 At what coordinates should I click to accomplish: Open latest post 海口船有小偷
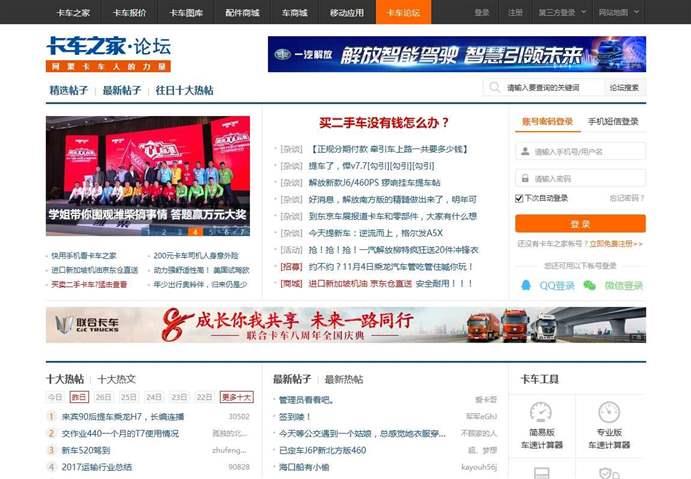(304, 467)
